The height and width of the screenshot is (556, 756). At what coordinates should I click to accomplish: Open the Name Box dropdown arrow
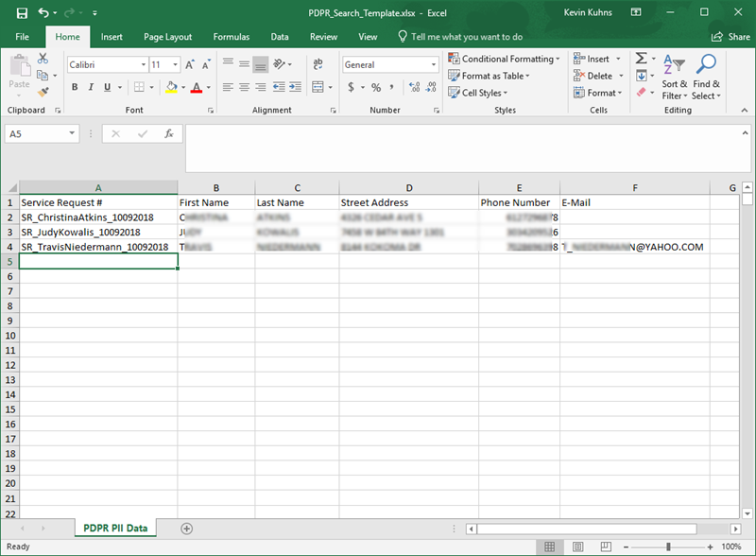tap(72, 134)
